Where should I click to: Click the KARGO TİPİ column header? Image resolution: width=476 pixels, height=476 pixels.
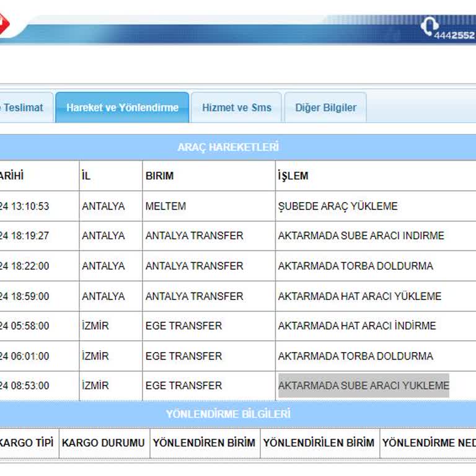coord(29,443)
